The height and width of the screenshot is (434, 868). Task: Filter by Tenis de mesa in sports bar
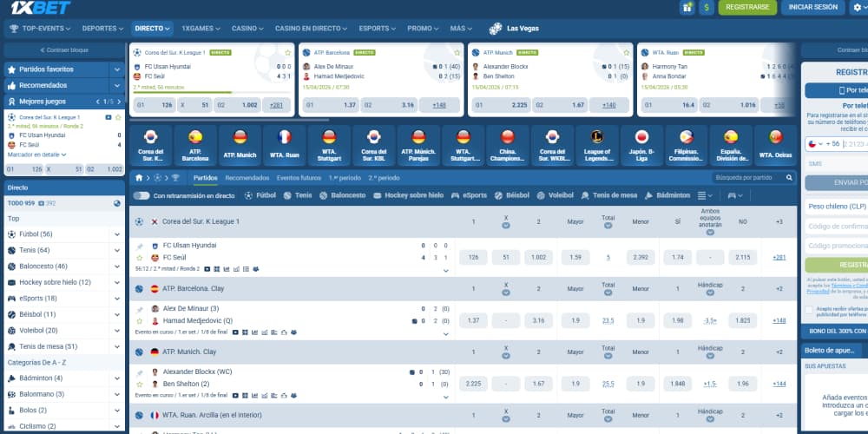pos(609,195)
